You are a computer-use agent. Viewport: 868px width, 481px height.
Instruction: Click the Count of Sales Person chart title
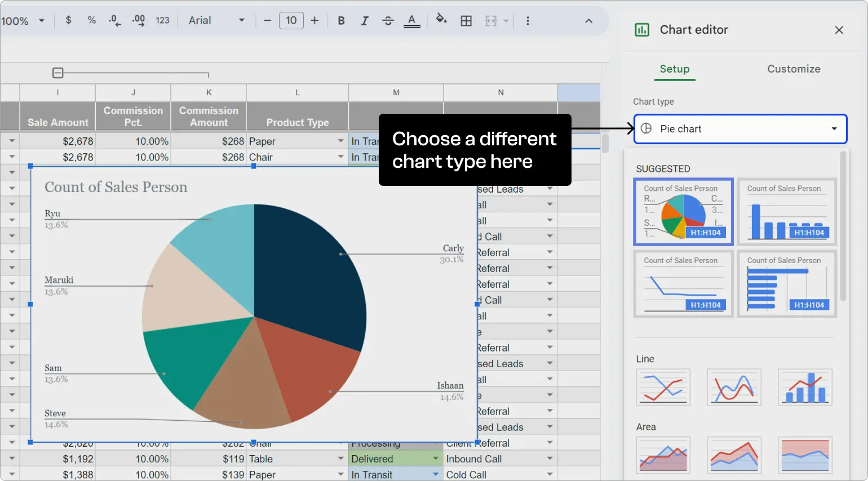click(x=116, y=187)
